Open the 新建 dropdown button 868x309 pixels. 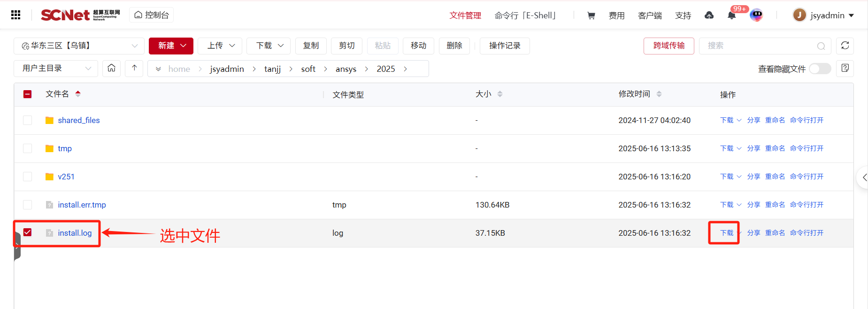(x=171, y=46)
